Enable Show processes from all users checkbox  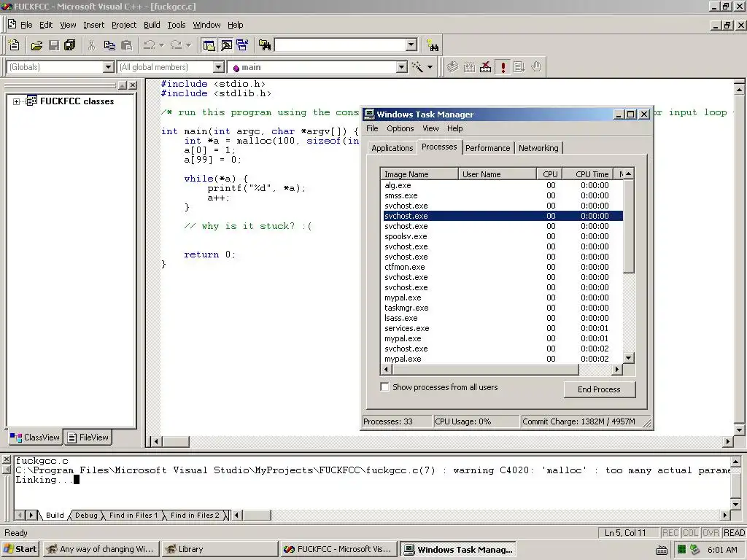pyautogui.click(x=384, y=386)
